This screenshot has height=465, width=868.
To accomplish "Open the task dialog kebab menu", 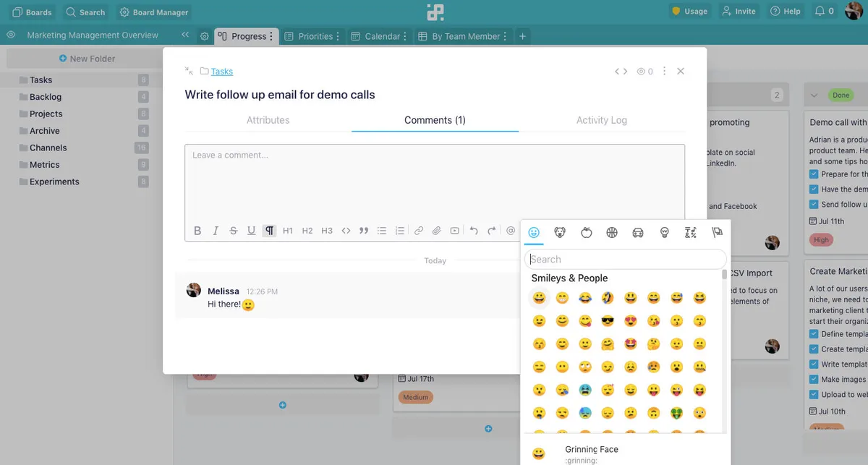I will 665,72.
